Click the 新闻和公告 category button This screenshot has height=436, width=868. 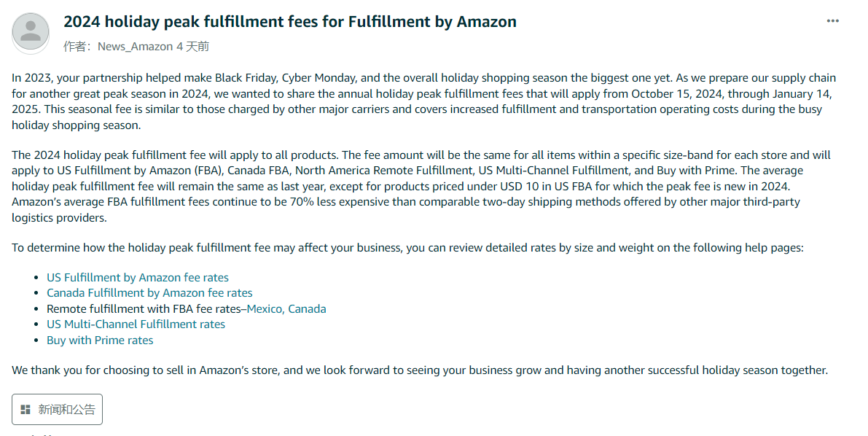click(57, 410)
